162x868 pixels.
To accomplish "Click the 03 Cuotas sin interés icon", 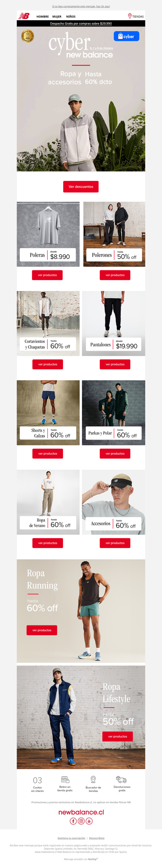I will coord(37,780).
